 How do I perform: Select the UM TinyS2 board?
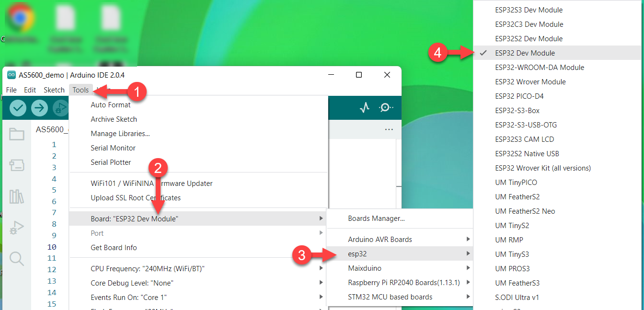click(x=558, y=226)
